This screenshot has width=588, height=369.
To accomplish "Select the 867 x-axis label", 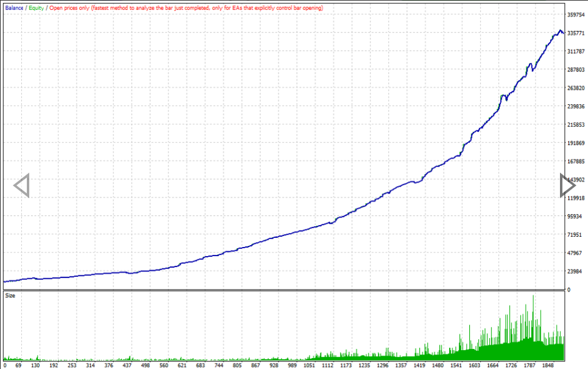I will (x=256, y=365).
